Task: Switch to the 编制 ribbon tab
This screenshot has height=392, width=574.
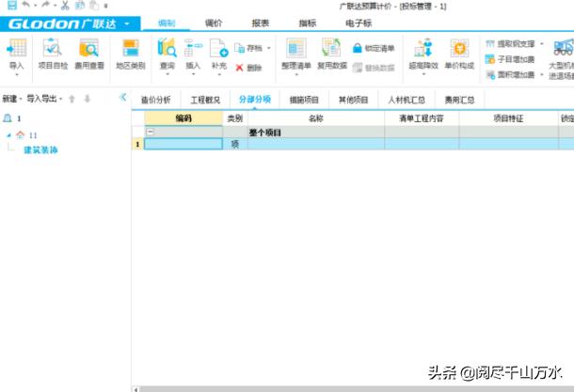Action: (x=167, y=24)
